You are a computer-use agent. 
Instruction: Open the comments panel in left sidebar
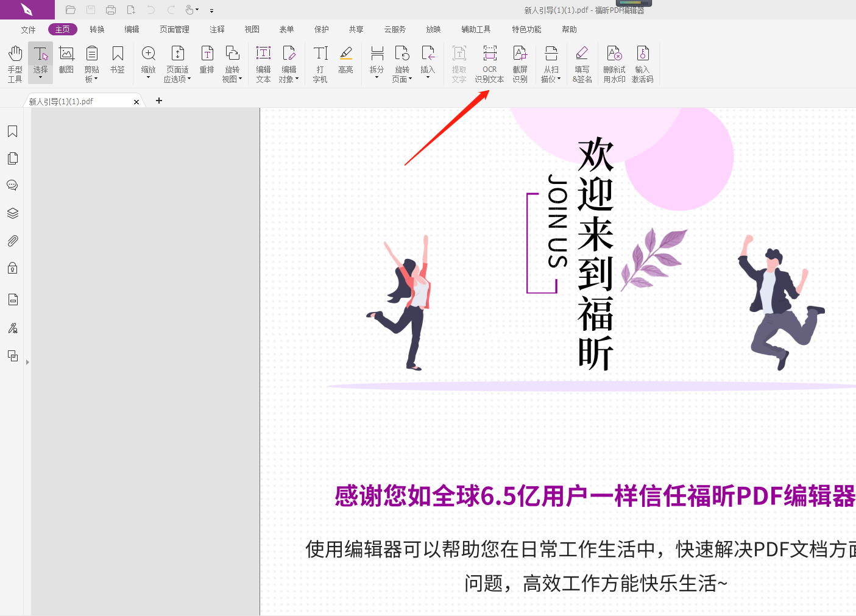coord(12,185)
